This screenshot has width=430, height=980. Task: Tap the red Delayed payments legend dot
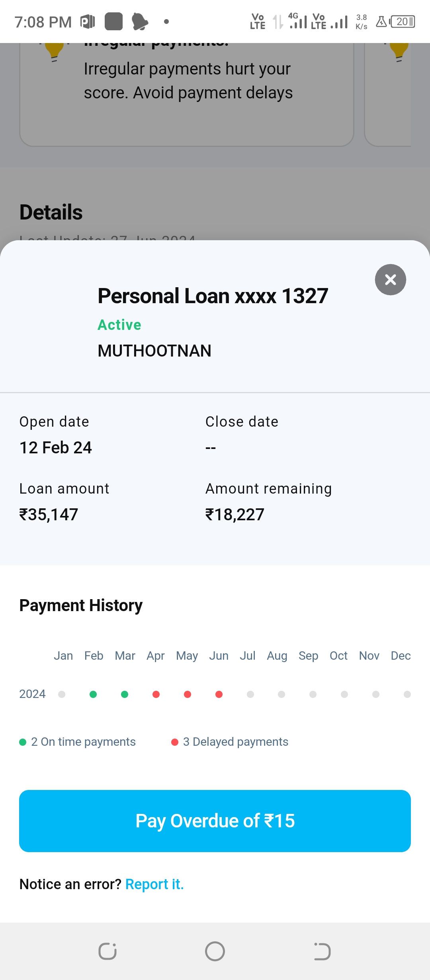(x=174, y=742)
